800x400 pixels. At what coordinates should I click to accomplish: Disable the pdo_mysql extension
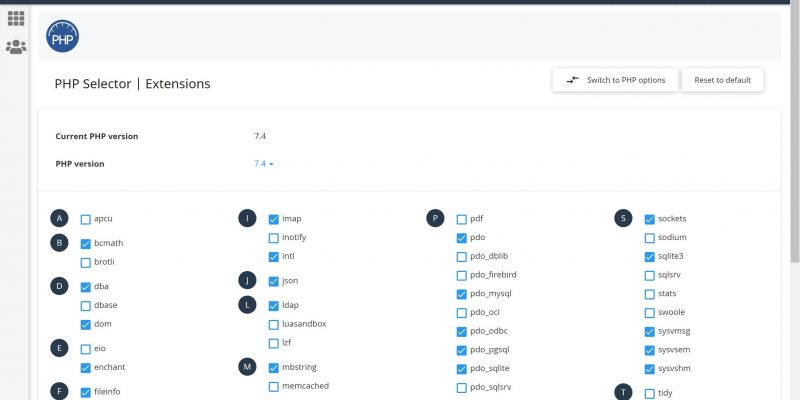click(462, 294)
